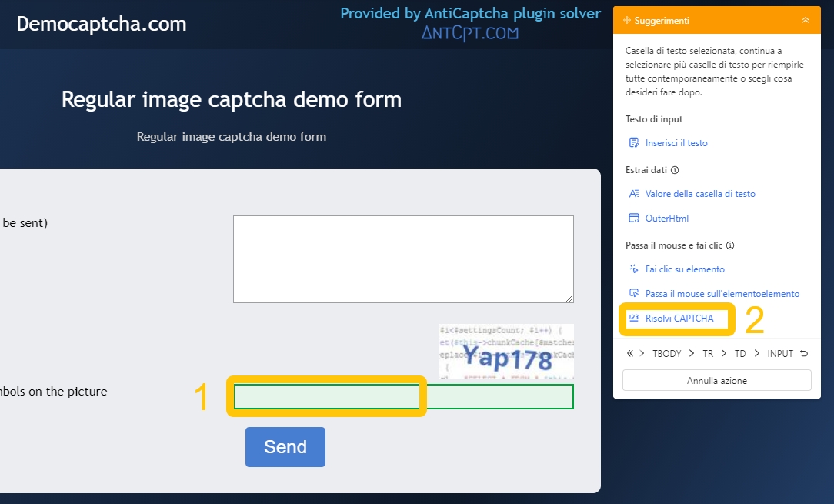This screenshot has height=504, width=834.
Task: Pick Fai clic su elemento action
Action: 684,269
